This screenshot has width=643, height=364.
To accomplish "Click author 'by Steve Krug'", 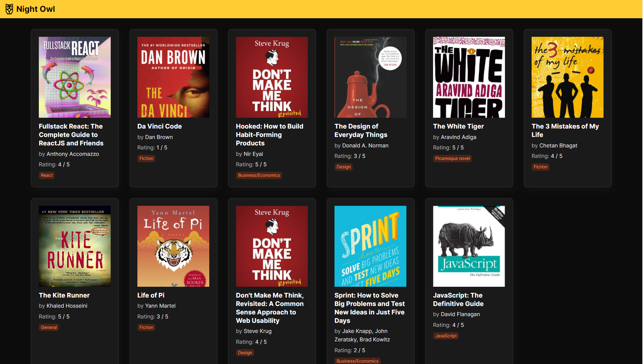I will coord(254,331).
